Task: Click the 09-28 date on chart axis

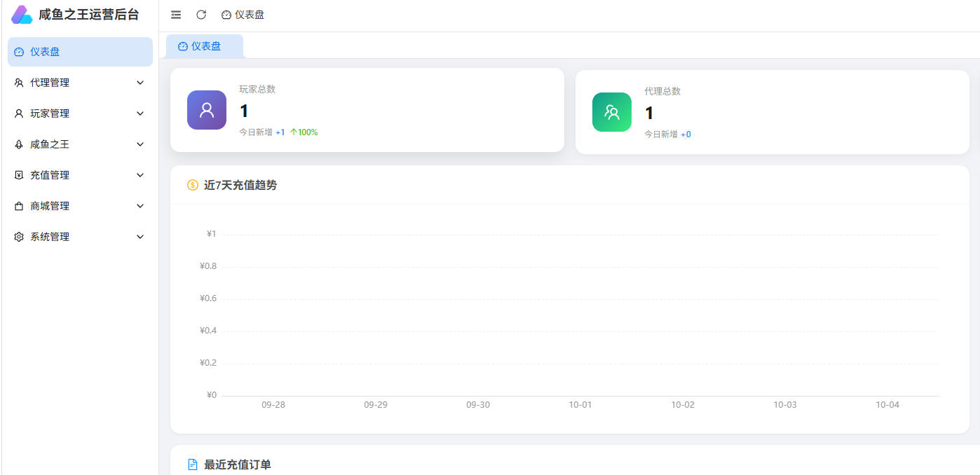Action: 273,405
